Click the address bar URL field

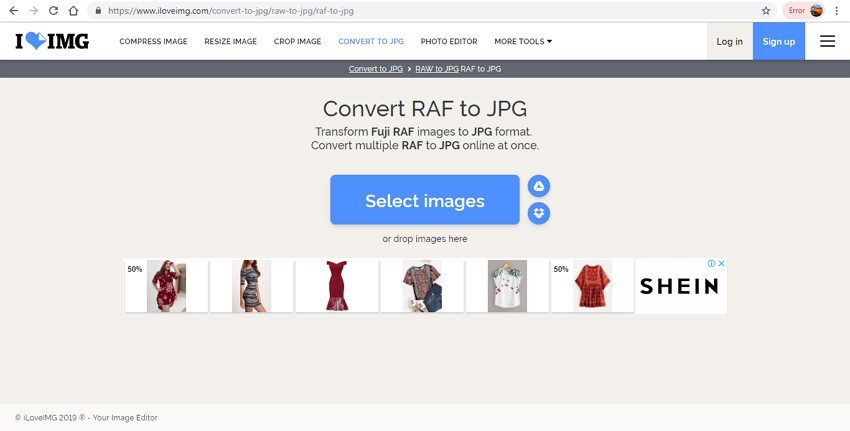coord(400,11)
